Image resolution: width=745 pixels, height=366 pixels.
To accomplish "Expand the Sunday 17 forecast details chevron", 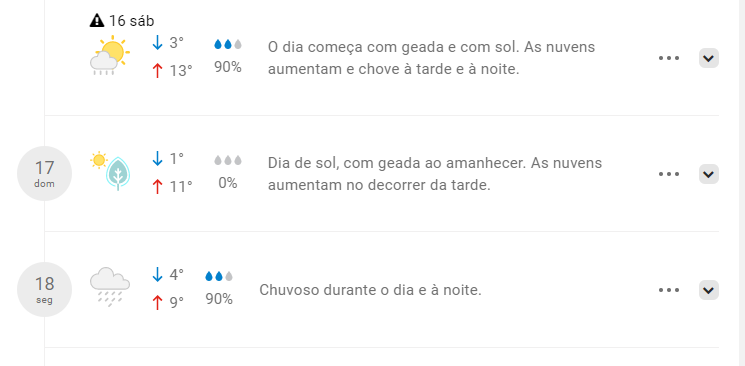I will coord(708,174).
